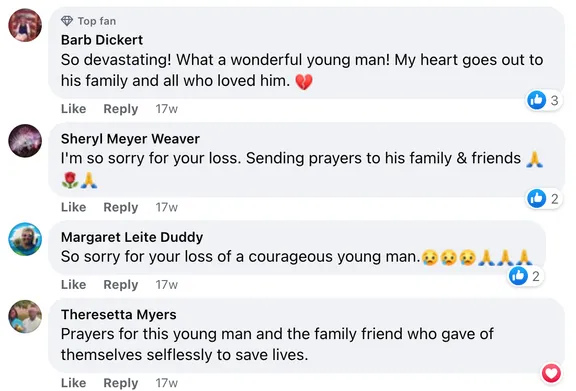Viewport: 576px width, 391px height.
Task: Open Theresetta Myers' profile picture
Action: tap(25, 316)
